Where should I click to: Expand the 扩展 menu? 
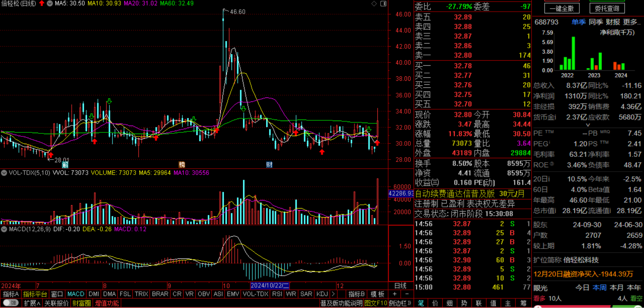(32, 303)
